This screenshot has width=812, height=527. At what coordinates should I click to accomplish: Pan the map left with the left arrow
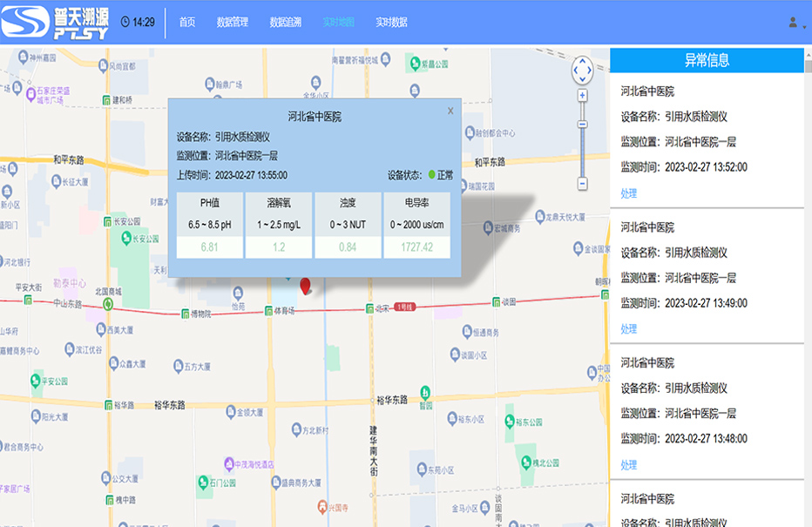pyautogui.click(x=574, y=71)
